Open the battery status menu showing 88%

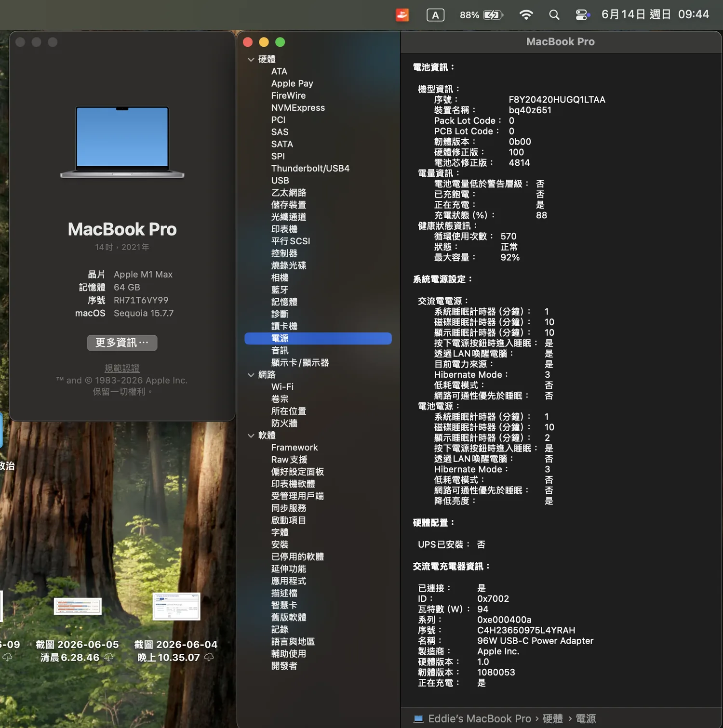coord(481,15)
